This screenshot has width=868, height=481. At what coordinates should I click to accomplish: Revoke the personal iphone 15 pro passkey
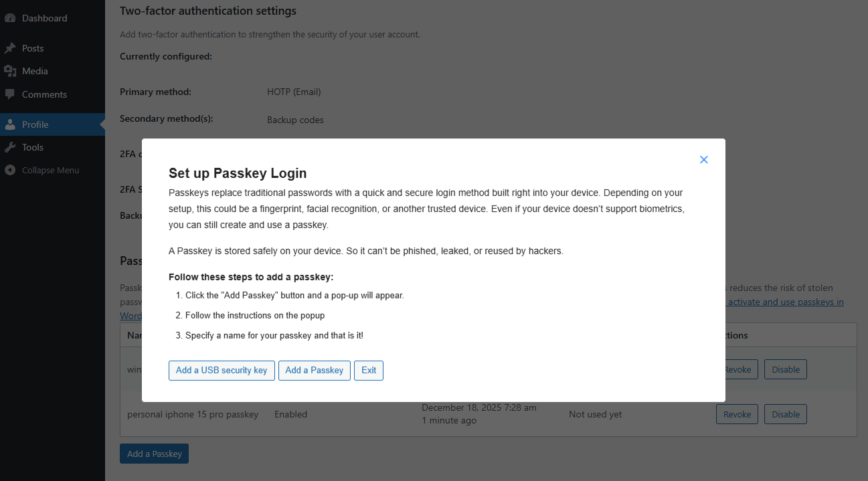737,414
